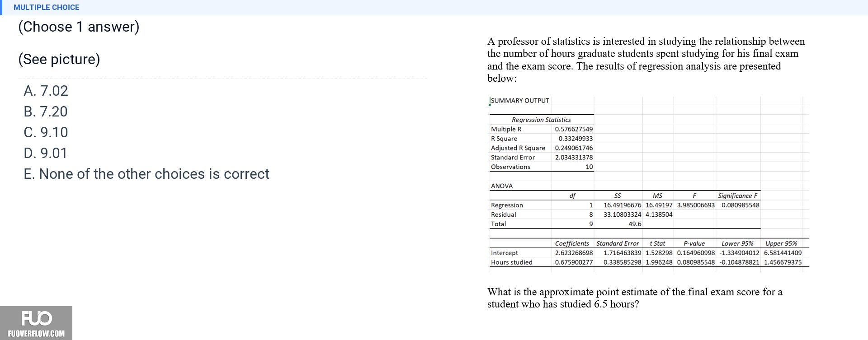Click the Significance F column header
This screenshot has height=340, width=868.
pyautogui.click(x=737, y=196)
